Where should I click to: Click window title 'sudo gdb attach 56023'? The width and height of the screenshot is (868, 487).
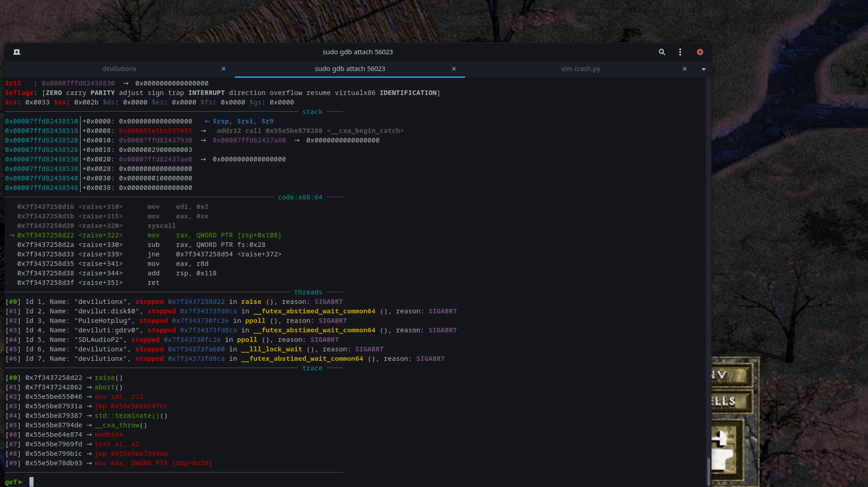358,52
